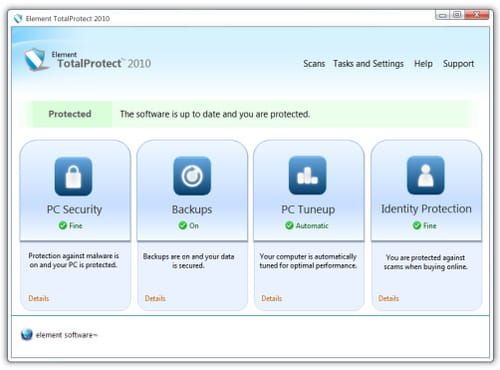The image size is (500, 370).
Task: Click the 'TotalProtect 2010' header title
Action: click(x=104, y=63)
